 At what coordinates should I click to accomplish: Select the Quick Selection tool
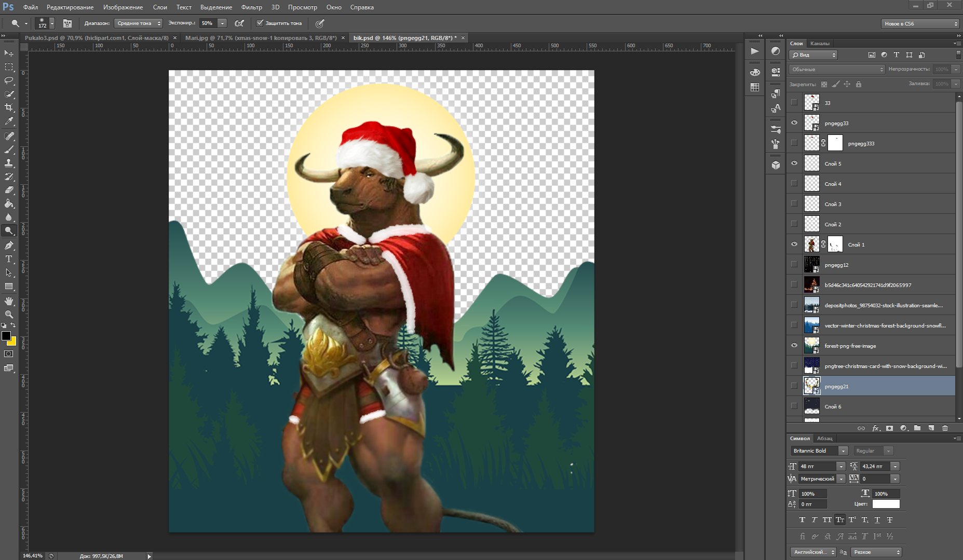tap(9, 94)
